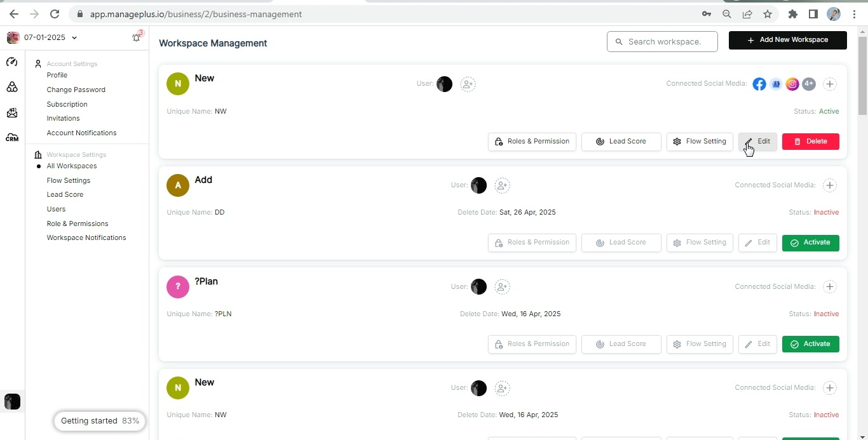
Task: Open the Dashboard speedometer icon in left rail
Action: (12, 62)
